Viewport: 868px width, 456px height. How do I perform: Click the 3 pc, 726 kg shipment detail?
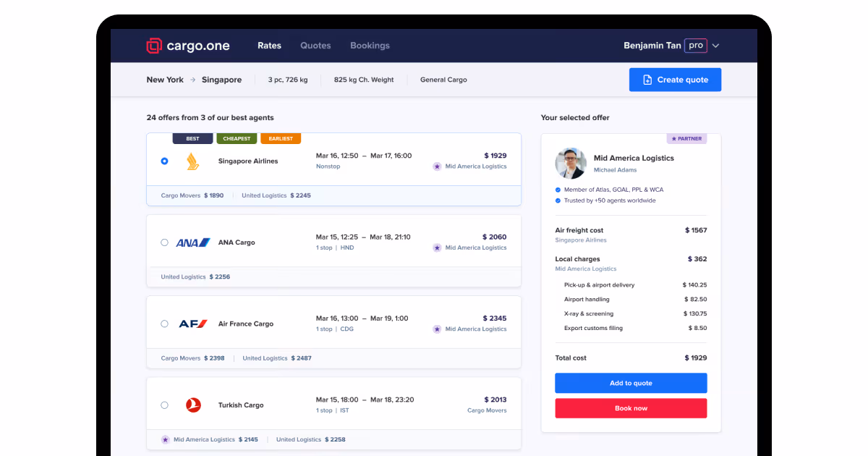click(288, 80)
